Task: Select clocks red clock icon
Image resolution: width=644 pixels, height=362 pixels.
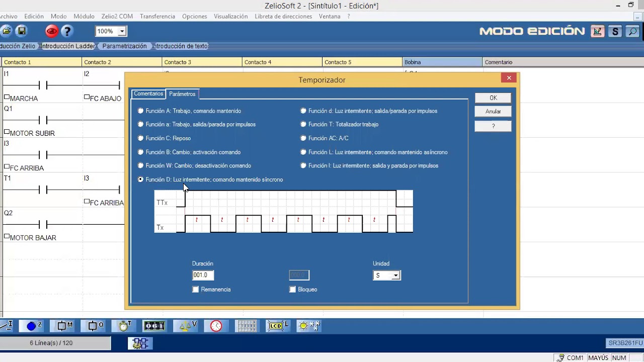Action: (x=216, y=326)
